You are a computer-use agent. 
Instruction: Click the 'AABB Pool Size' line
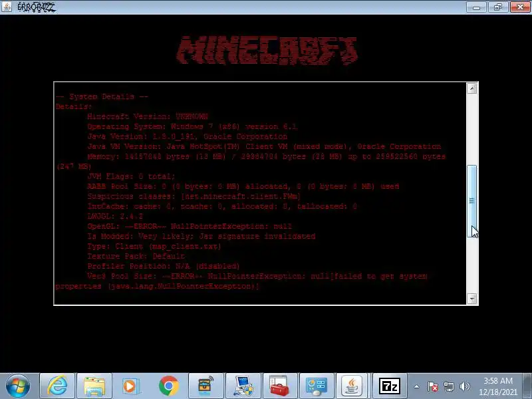(243, 186)
